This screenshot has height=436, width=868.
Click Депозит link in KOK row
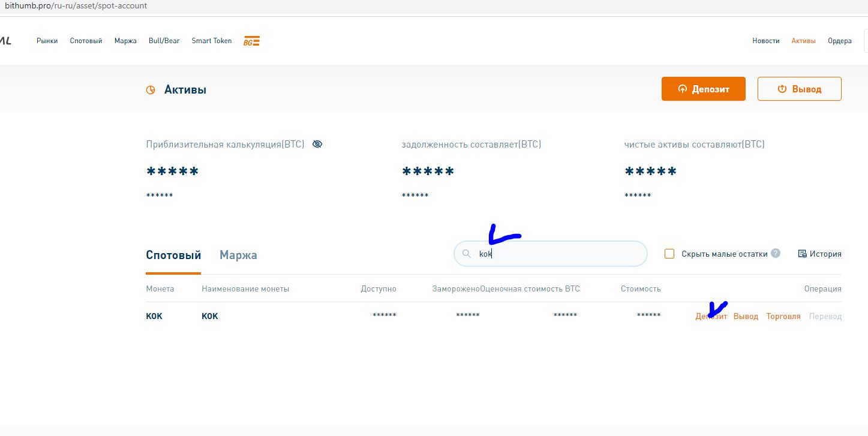point(711,316)
